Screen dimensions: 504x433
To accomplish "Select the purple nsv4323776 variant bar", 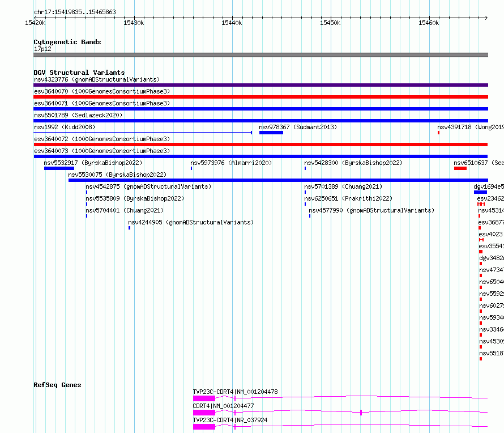I will click(260, 85).
